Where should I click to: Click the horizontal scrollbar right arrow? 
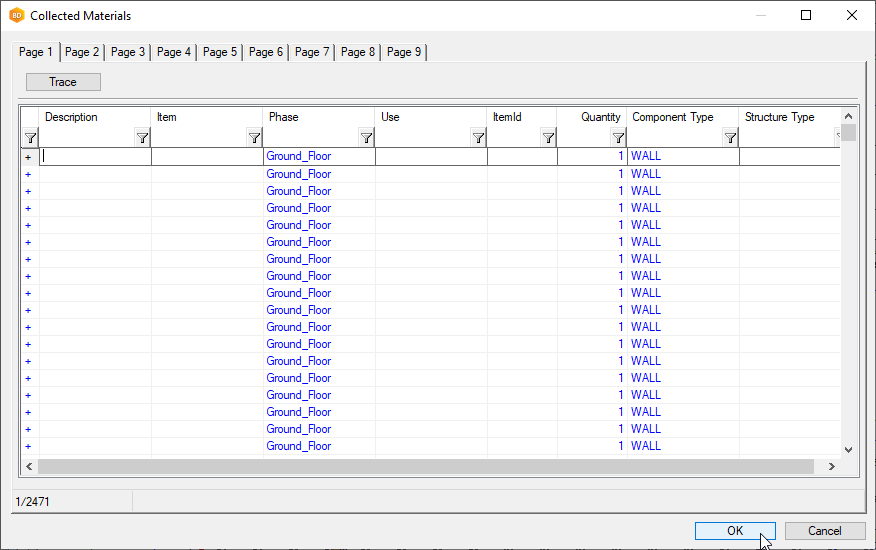(x=830, y=467)
